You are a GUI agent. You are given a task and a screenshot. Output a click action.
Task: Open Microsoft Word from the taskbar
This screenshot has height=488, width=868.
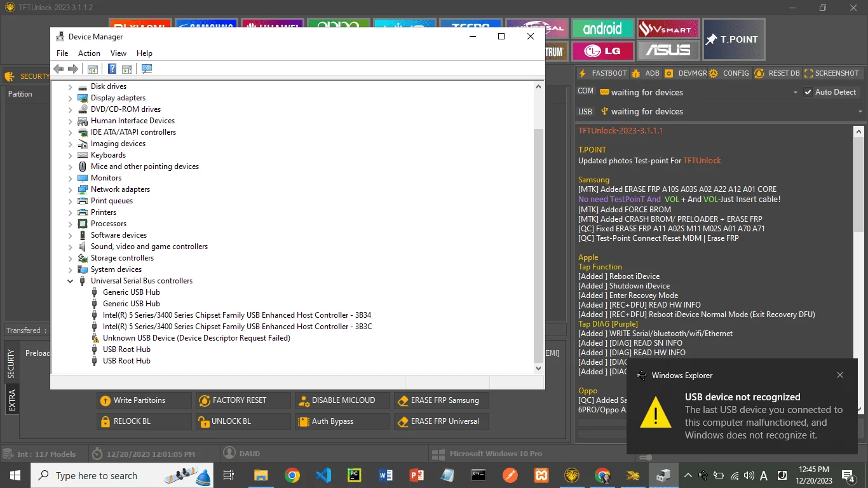tap(386, 475)
